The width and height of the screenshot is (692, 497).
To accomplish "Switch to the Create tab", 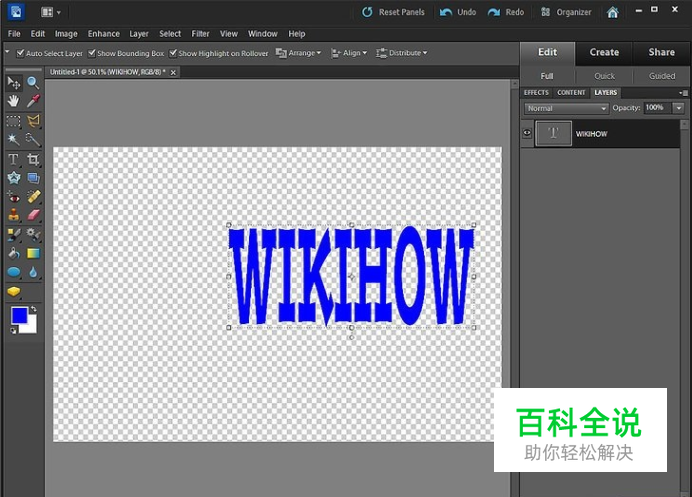I will (x=604, y=52).
